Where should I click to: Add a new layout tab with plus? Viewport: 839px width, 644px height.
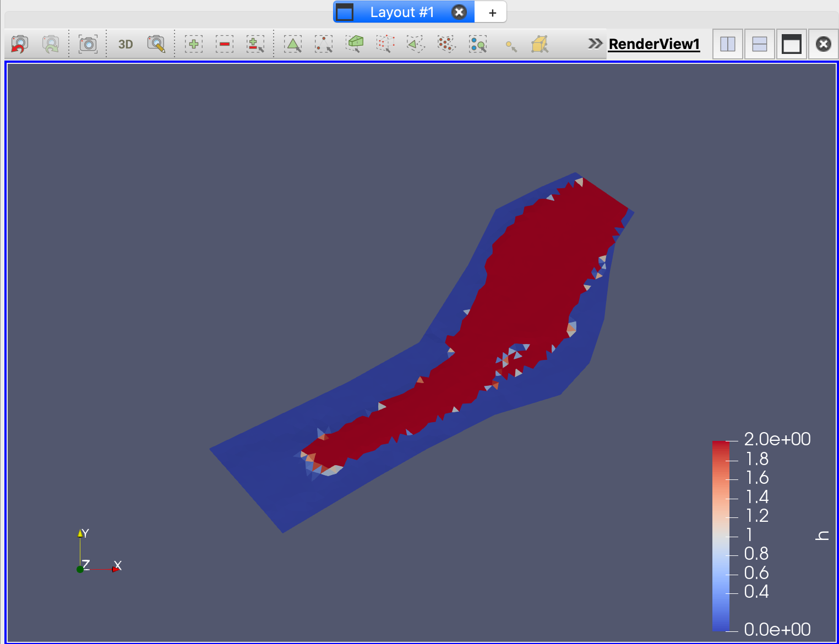[492, 12]
